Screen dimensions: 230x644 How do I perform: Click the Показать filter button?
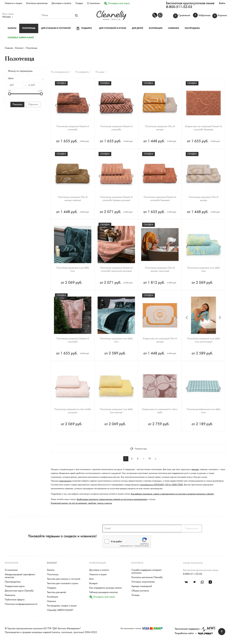point(17,104)
